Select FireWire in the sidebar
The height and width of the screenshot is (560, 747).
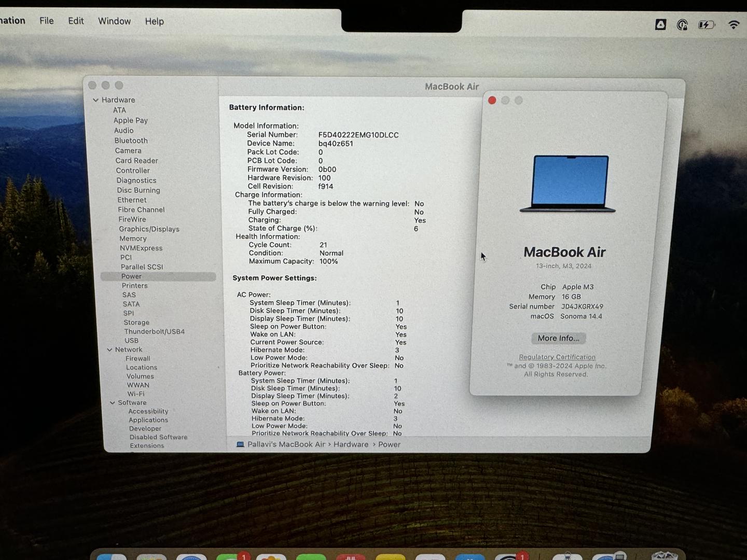click(132, 219)
